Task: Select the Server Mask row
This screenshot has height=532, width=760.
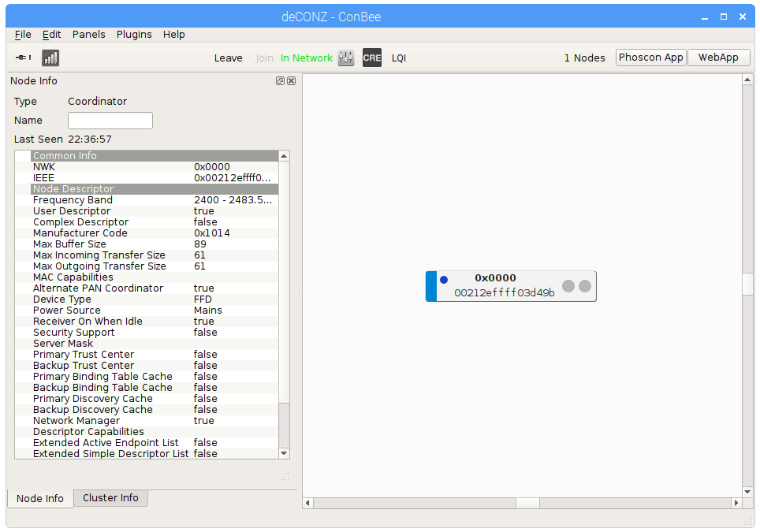Action: coord(147,343)
